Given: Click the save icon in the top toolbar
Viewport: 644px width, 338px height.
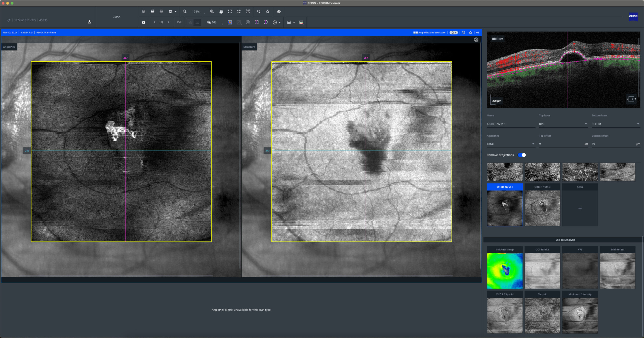Looking at the screenshot, I should click(143, 12).
